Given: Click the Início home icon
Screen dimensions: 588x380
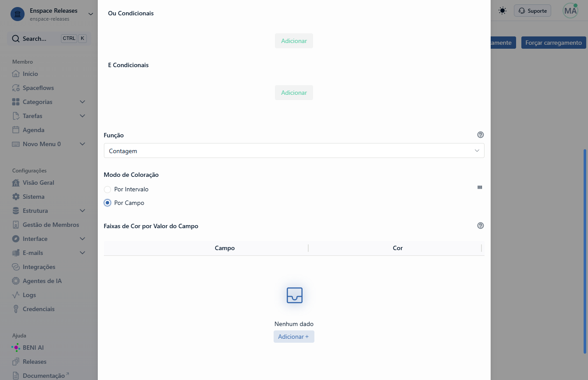Looking at the screenshot, I should (16, 74).
